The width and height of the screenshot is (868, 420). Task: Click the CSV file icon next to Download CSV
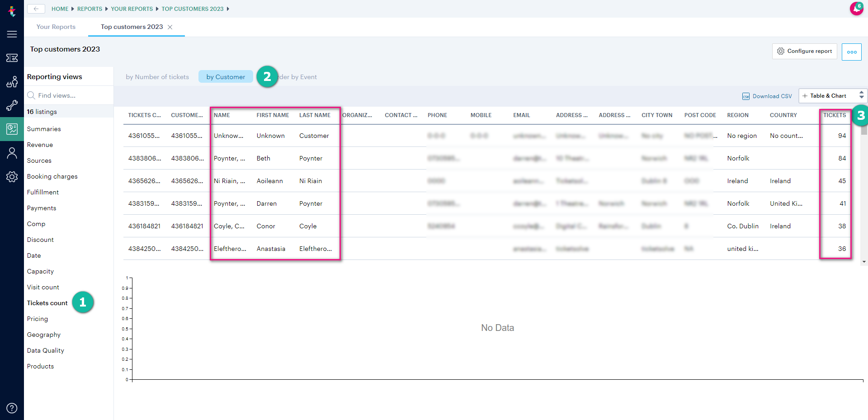[746, 96]
